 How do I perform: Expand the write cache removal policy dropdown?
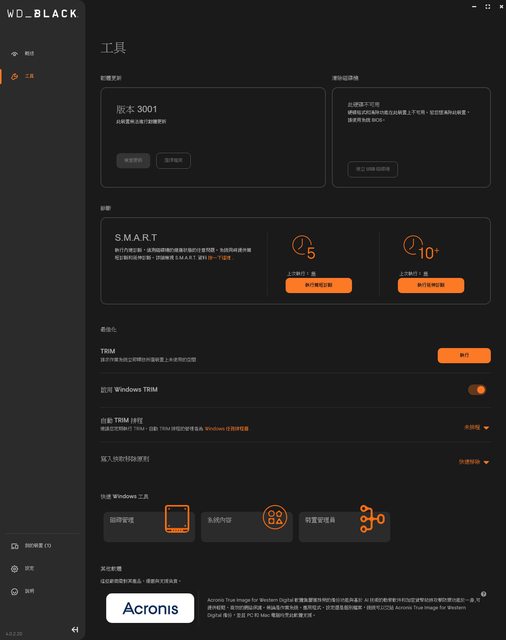click(x=474, y=462)
